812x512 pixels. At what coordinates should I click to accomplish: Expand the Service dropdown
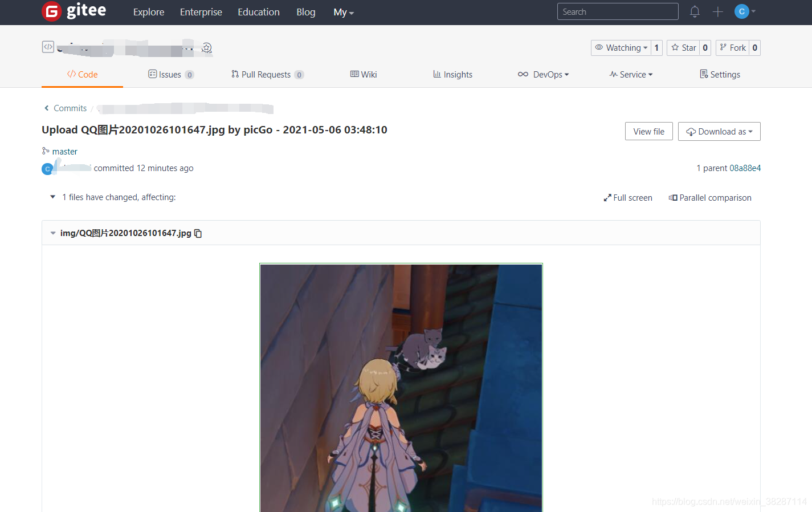click(x=631, y=74)
